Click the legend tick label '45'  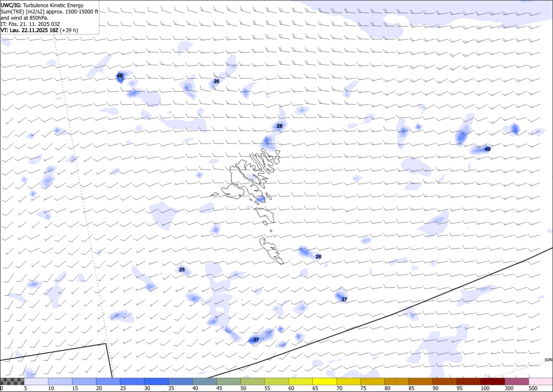pos(219,388)
